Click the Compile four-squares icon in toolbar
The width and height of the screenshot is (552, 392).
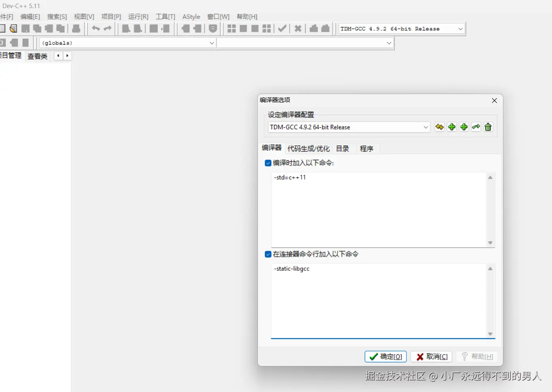[231, 28]
